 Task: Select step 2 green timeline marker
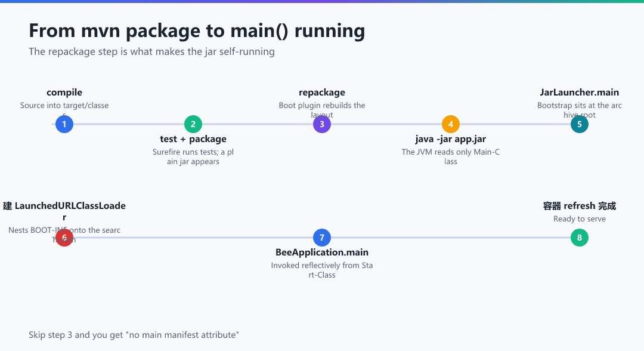[193, 124]
